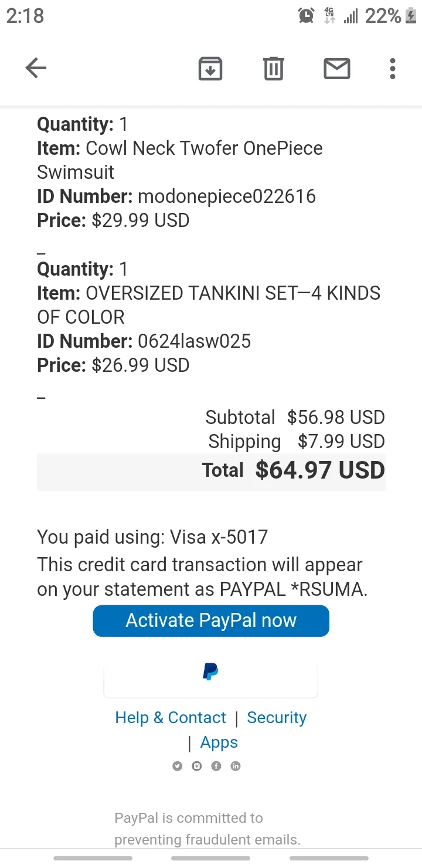Tap the PayPal logo icon
This screenshot has width=422, height=868.
click(210, 672)
